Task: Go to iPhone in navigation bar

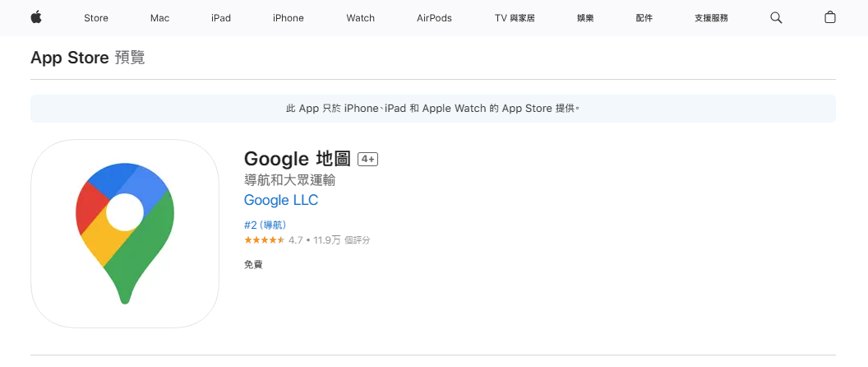Action: coord(289,18)
